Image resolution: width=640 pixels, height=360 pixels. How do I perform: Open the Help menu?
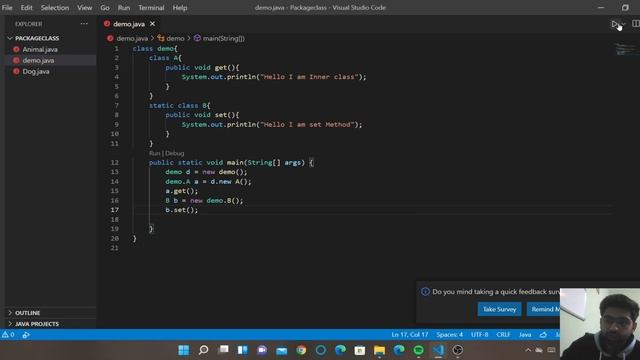click(x=180, y=7)
